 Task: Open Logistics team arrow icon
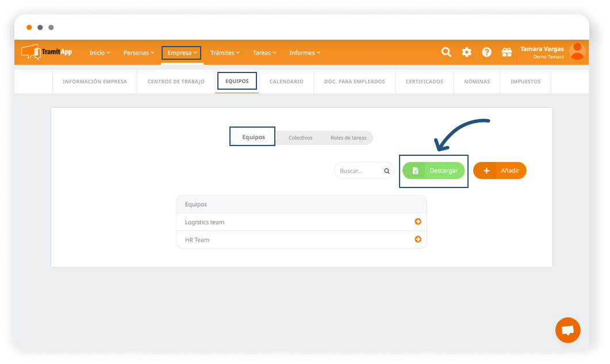[x=418, y=222]
